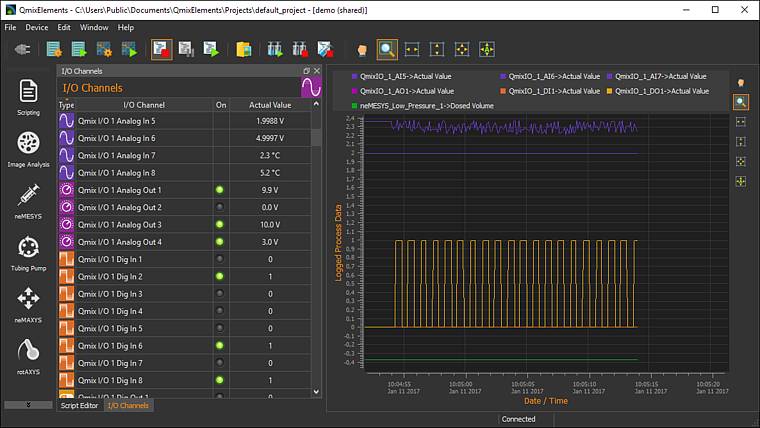Click the highlighted stop script toolbar icon
This screenshot has width=760, height=428.
(x=161, y=49)
